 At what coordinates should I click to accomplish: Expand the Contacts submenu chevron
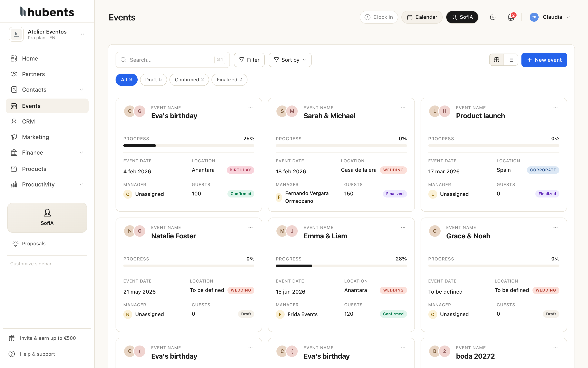[x=81, y=90]
